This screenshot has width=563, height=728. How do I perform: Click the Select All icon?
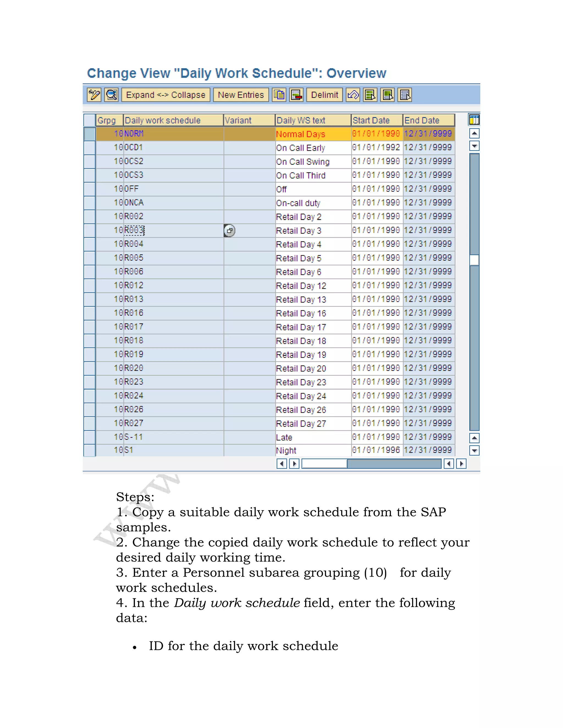click(x=370, y=95)
